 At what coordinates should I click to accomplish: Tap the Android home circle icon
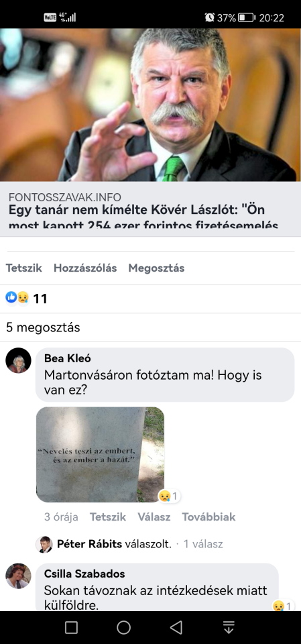coord(123,627)
